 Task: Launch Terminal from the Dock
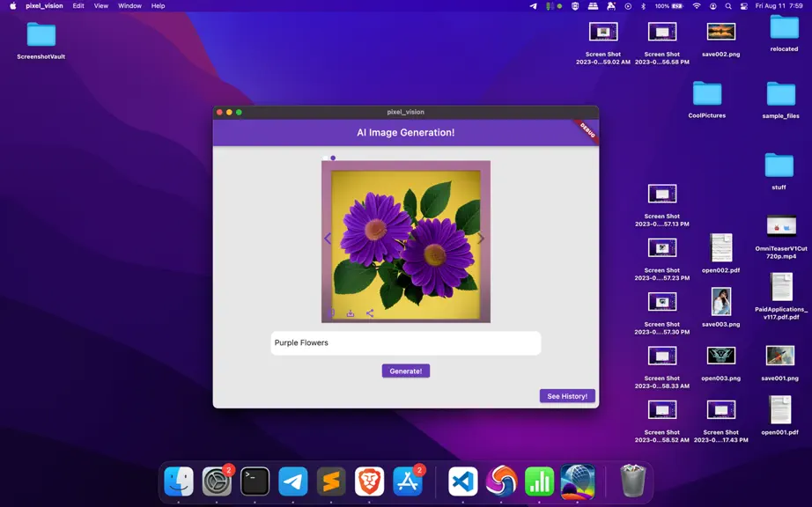pyautogui.click(x=255, y=481)
